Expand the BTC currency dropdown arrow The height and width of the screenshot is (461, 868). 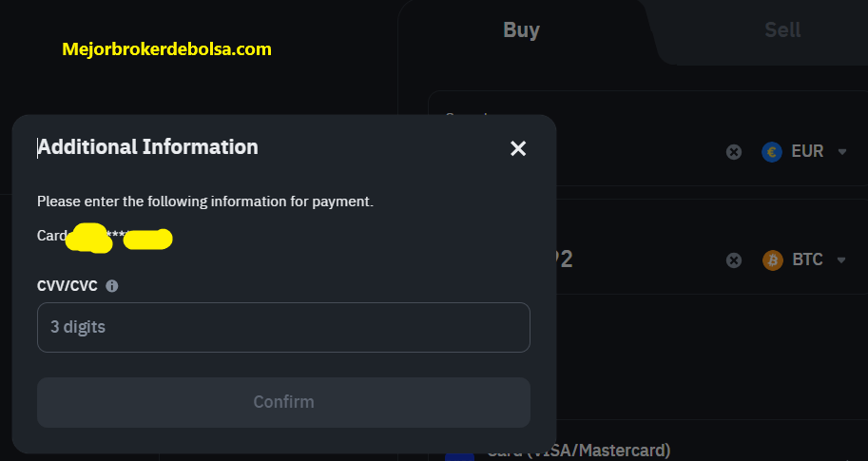point(841,260)
